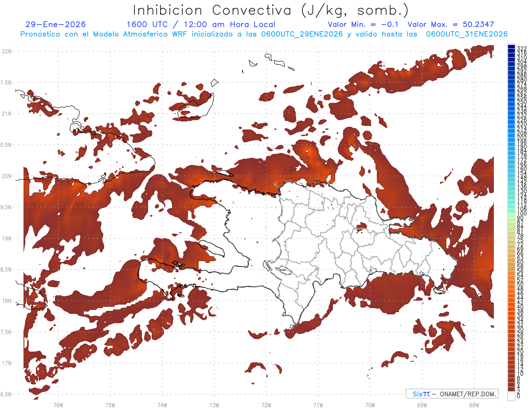Select the "75W" longitude label
532x411 pixels.
(110, 405)
